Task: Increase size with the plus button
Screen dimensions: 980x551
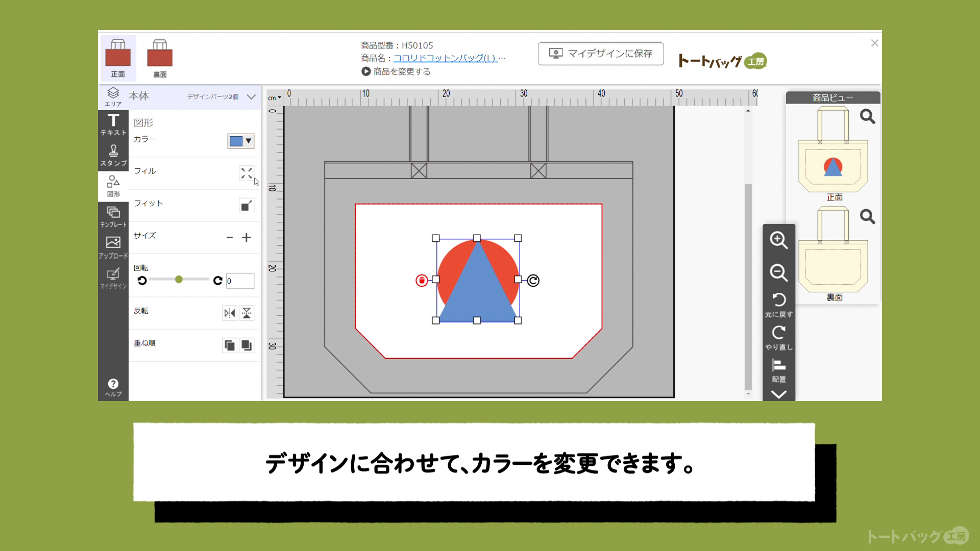Action: tap(247, 238)
